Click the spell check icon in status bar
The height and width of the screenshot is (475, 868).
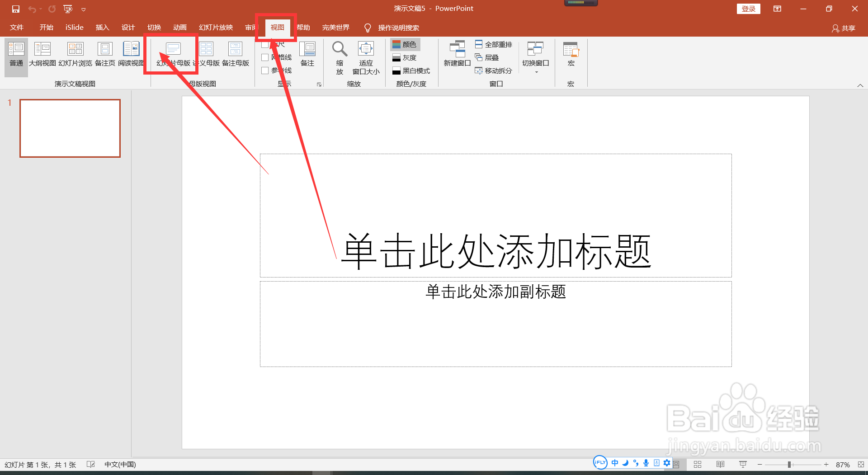91,464
